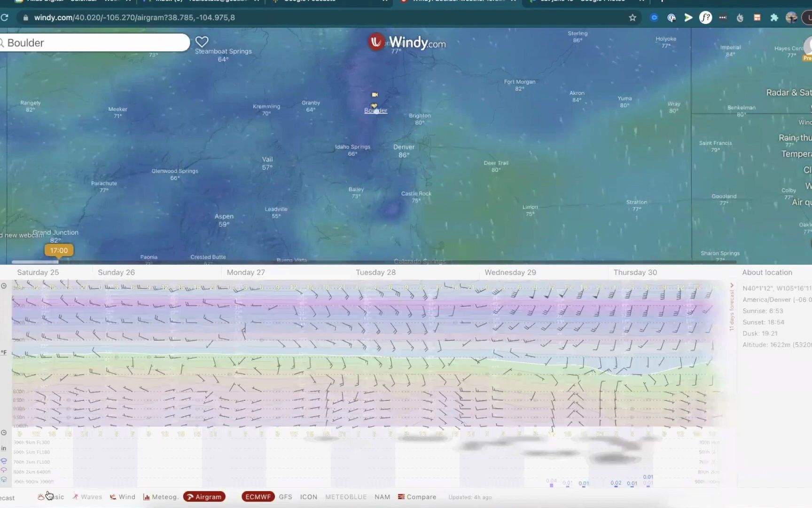
Task: Open the Rain, thunder layer
Action: coord(795,138)
